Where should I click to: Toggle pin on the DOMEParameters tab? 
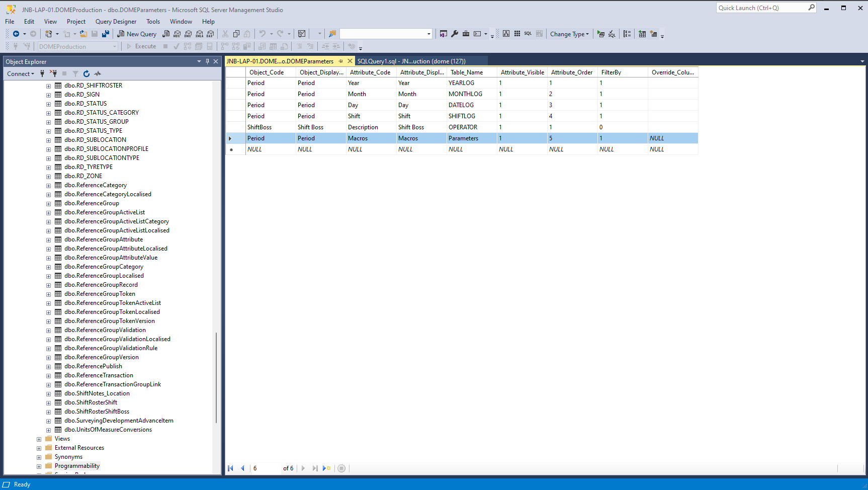(x=341, y=61)
